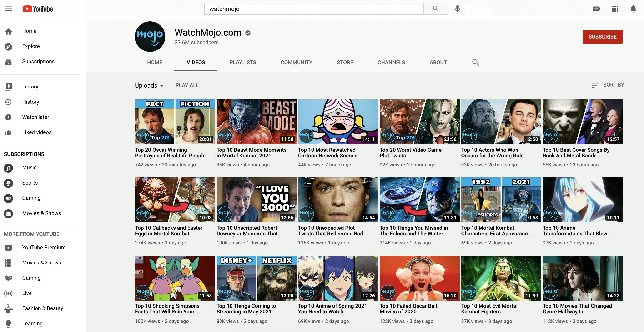Click the Liked videos thumbs-up icon
644x332 pixels.
(8, 132)
